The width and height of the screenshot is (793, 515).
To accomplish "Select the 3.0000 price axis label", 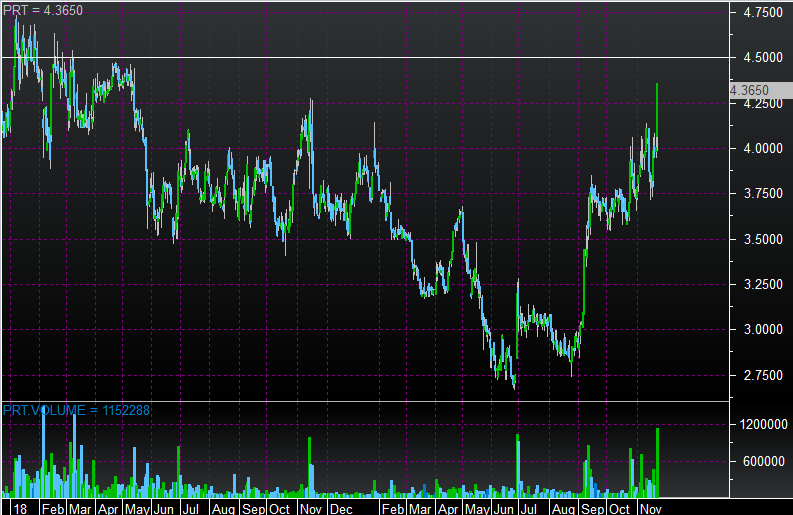I will tap(755, 330).
